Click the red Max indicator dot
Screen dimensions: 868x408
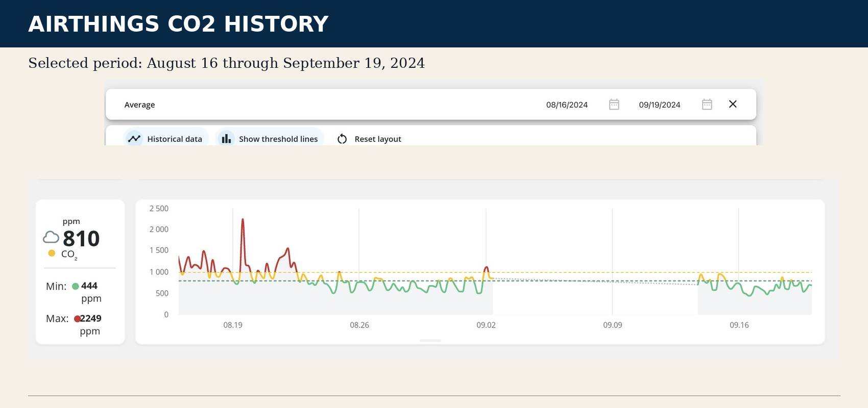click(77, 319)
